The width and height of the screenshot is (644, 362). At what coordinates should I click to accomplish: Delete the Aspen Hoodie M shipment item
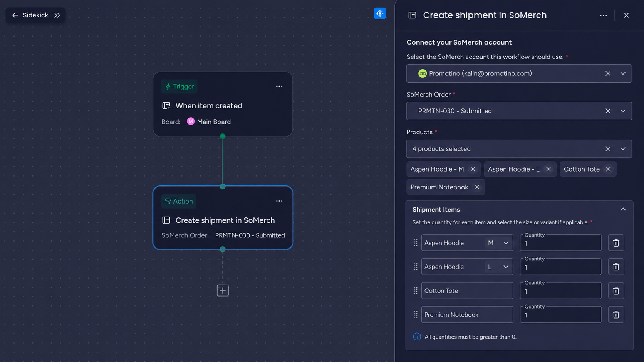[616, 243]
